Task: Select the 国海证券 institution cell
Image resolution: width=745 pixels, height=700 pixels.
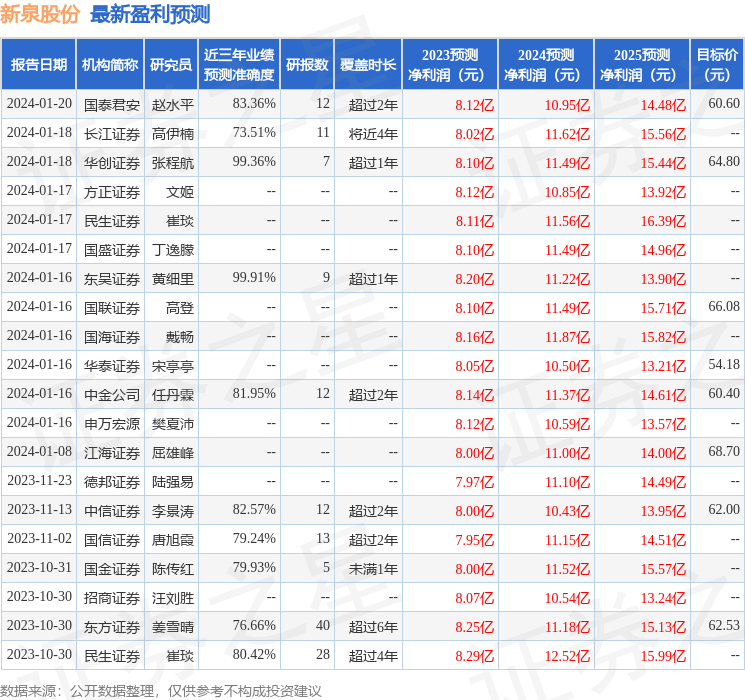Action: tap(112, 337)
